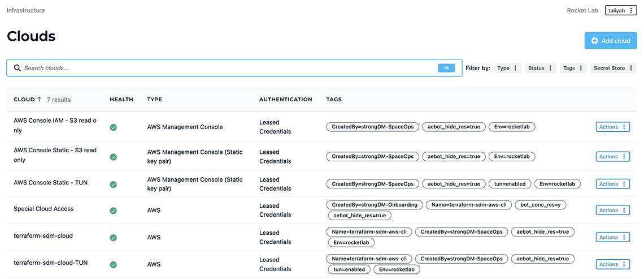Click health checkmark for terraform-sdm-cloud-TUN
The image size is (644, 279).
click(x=114, y=265)
